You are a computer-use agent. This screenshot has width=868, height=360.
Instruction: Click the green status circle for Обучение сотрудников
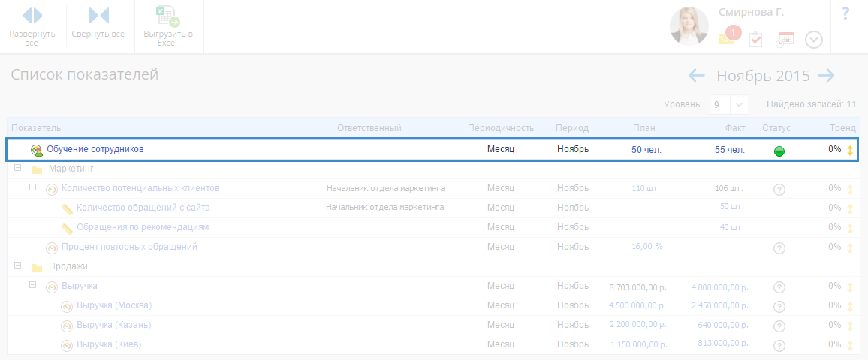779,151
